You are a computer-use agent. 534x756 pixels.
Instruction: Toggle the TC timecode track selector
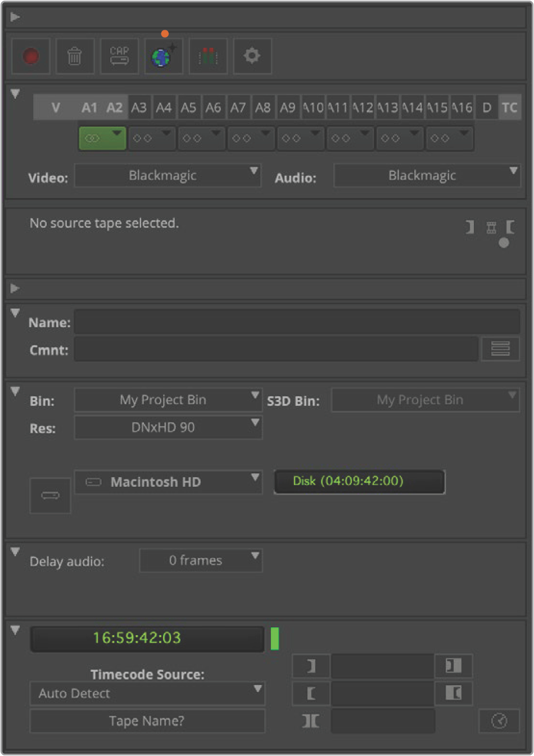[509, 107]
